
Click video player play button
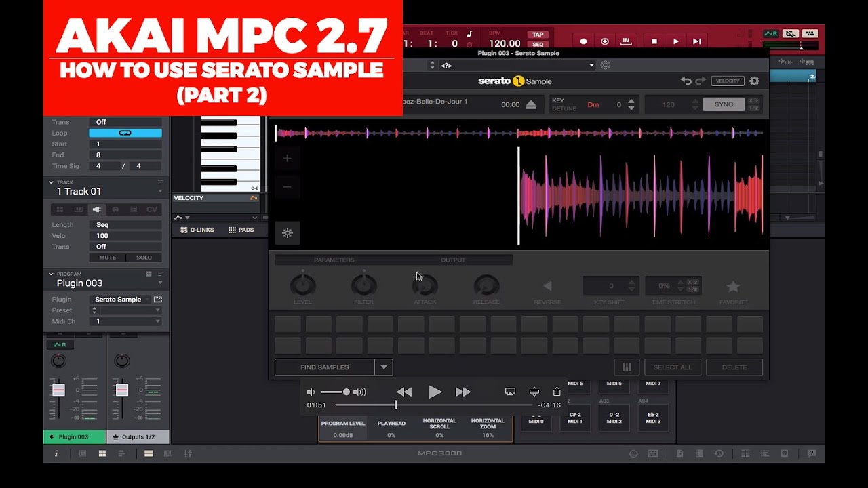pyautogui.click(x=434, y=392)
